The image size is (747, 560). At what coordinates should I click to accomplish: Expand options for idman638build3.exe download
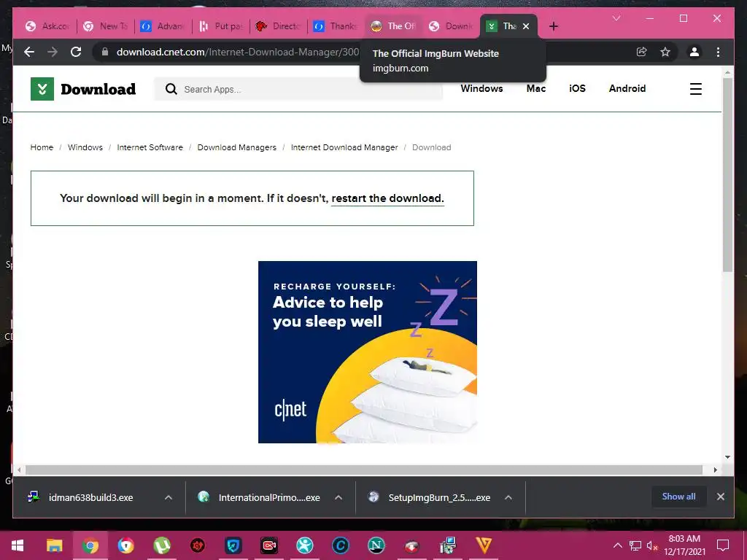pos(169,497)
